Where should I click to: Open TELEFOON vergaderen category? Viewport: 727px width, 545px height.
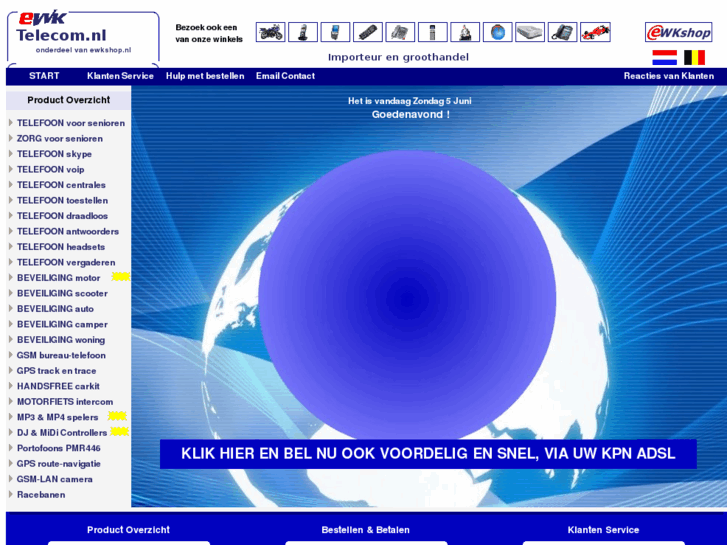click(x=66, y=263)
